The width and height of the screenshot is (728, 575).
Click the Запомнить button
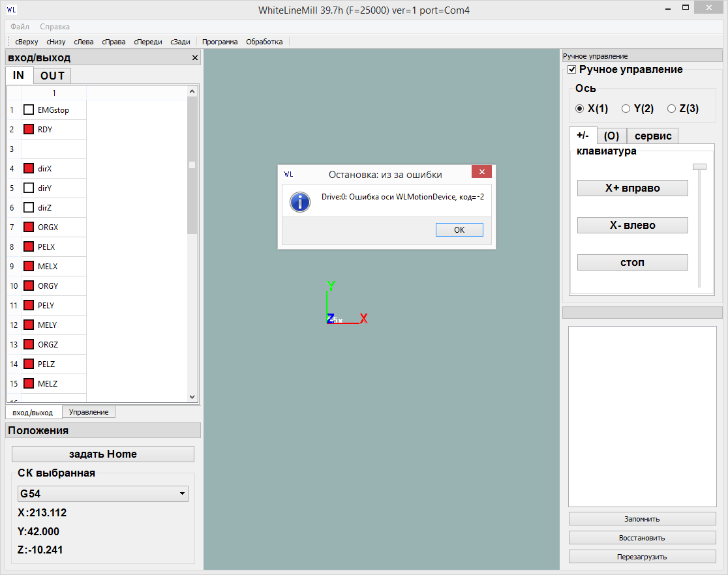(642, 519)
